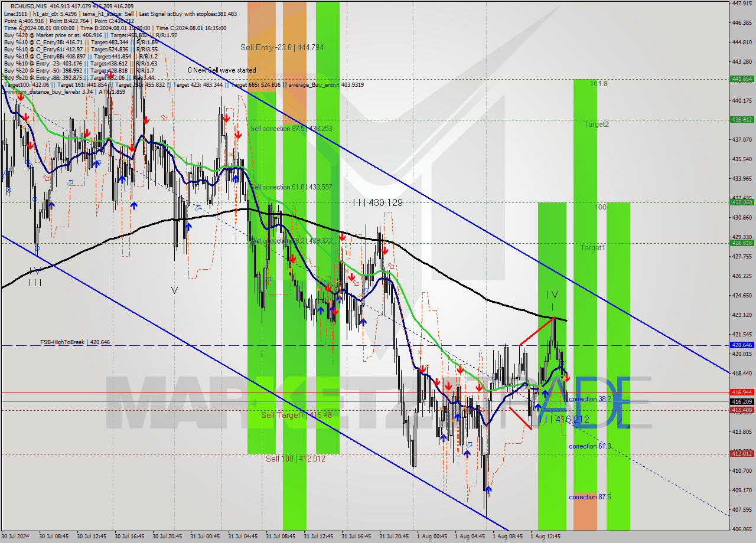Click the black 416.209 current price tag
The height and width of the screenshot is (543, 756).
742,401
